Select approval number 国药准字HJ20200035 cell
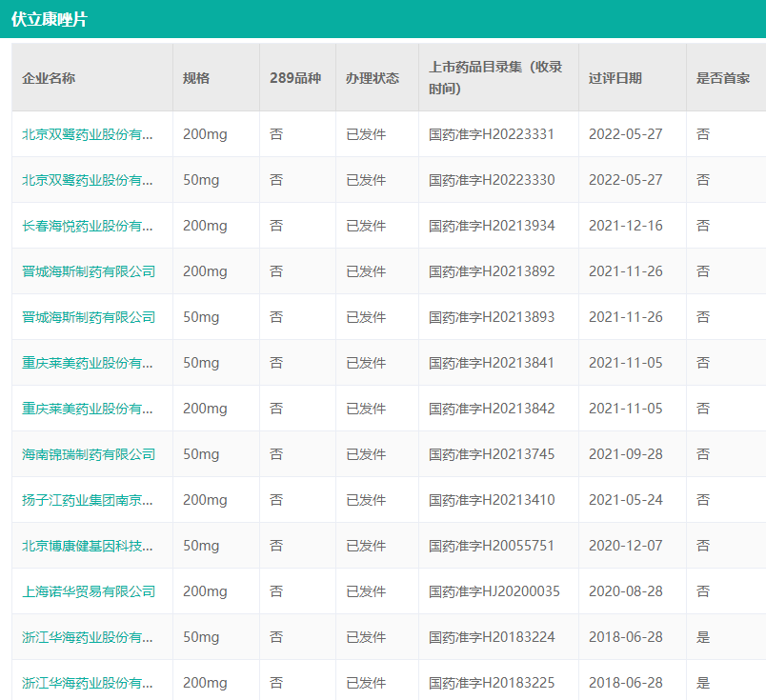 [x=494, y=591]
